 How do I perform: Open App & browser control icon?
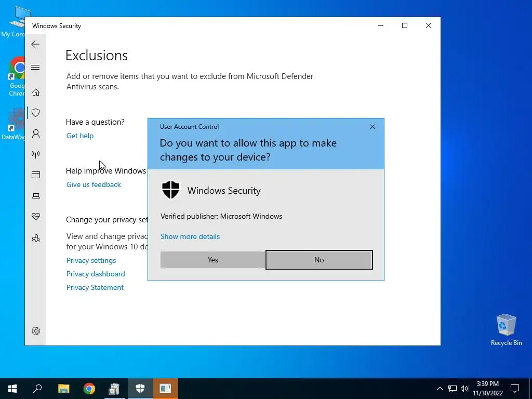click(x=36, y=175)
